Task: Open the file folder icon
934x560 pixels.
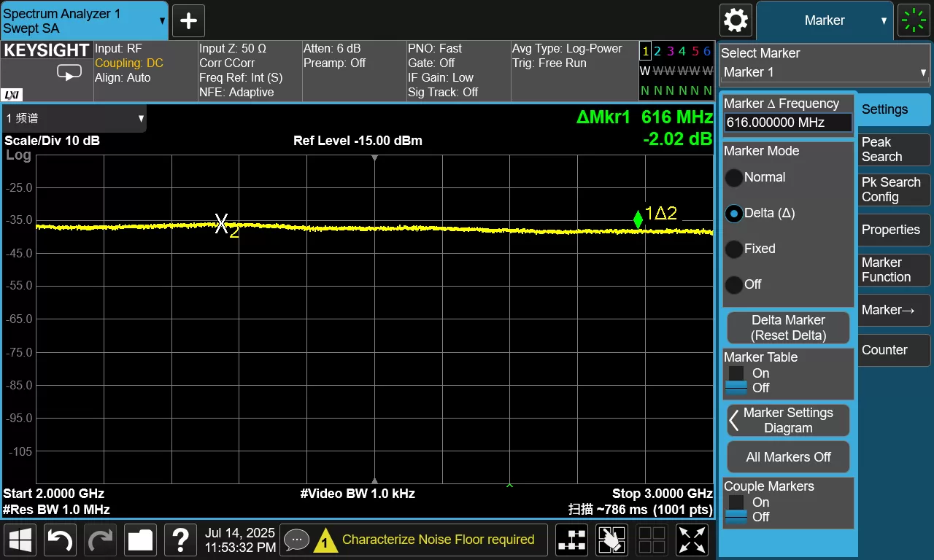Action: coord(140,540)
